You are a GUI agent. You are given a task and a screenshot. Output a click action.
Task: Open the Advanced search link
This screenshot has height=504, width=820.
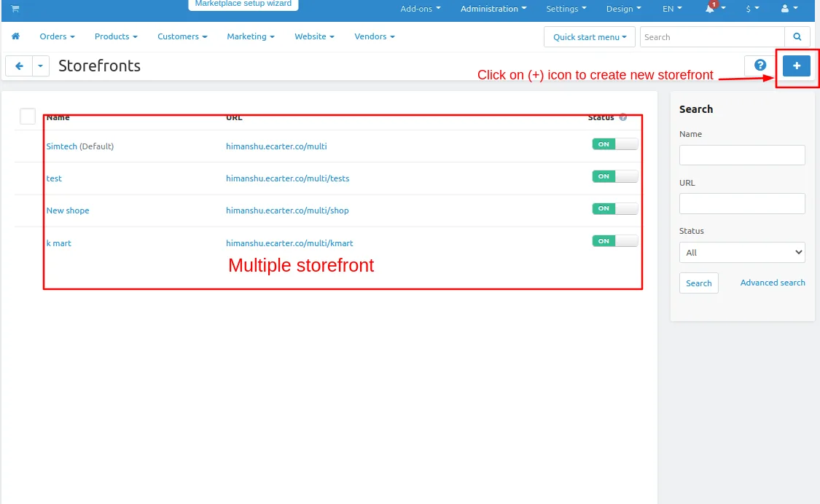coord(773,283)
